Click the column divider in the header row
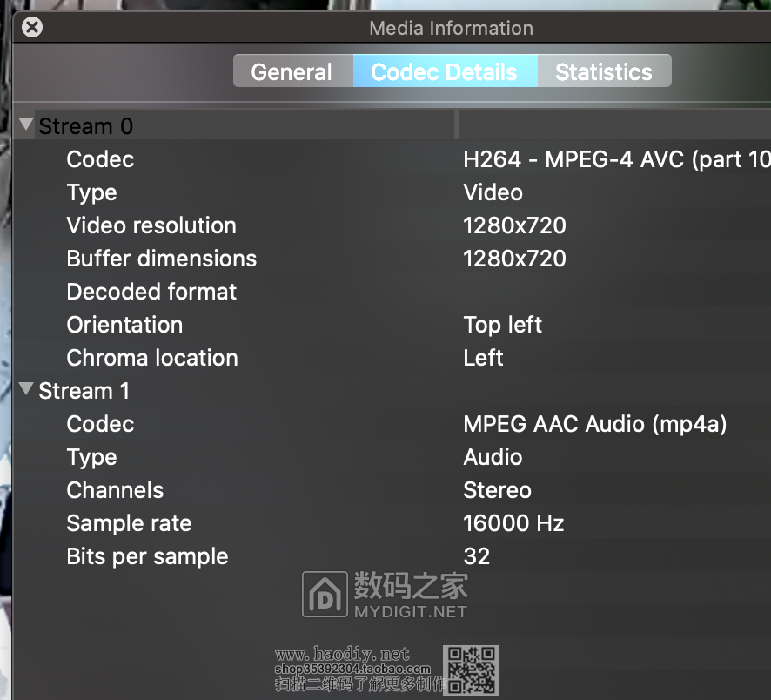This screenshot has height=700, width=771. [457, 125]
